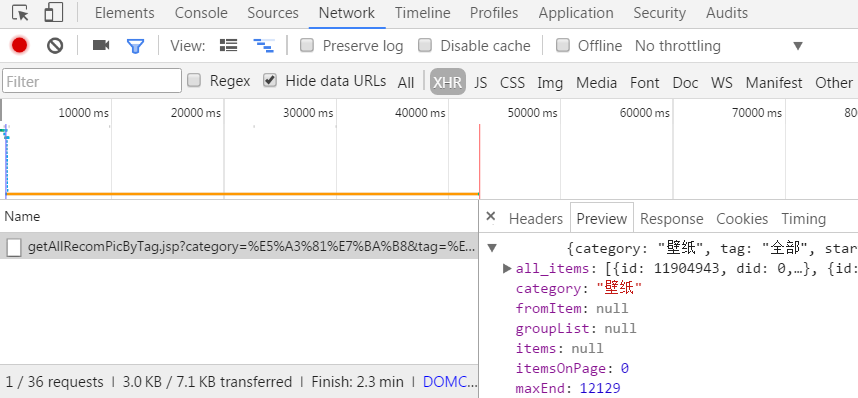Clear the network log with the clear icon
Screen dimensions: 858x398
(x=55, y=45)
